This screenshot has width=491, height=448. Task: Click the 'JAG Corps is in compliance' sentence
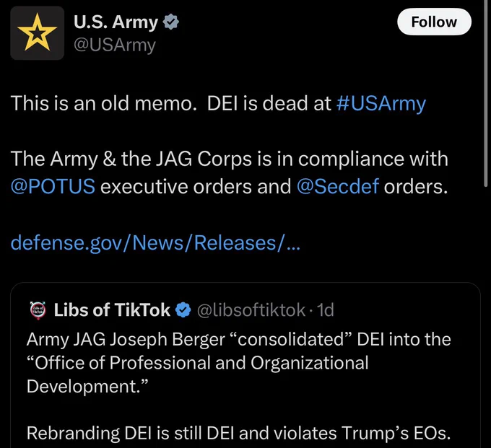(229, 172)
